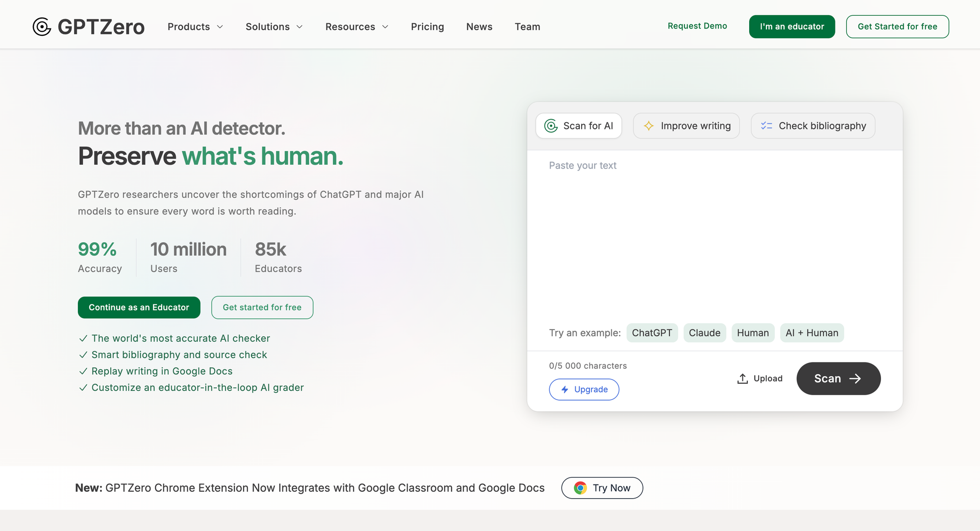
Task: Click the lightning bolt icon on Upgrade
Action: [565, 389]
